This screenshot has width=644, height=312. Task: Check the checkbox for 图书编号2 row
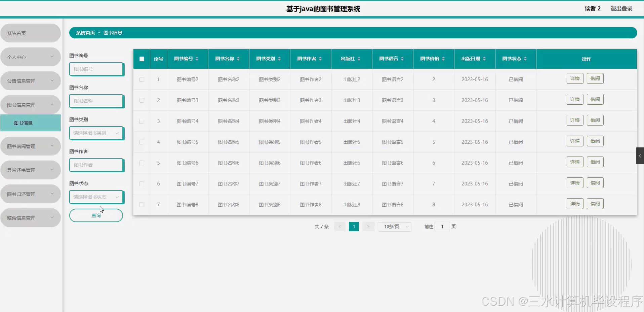142,79
